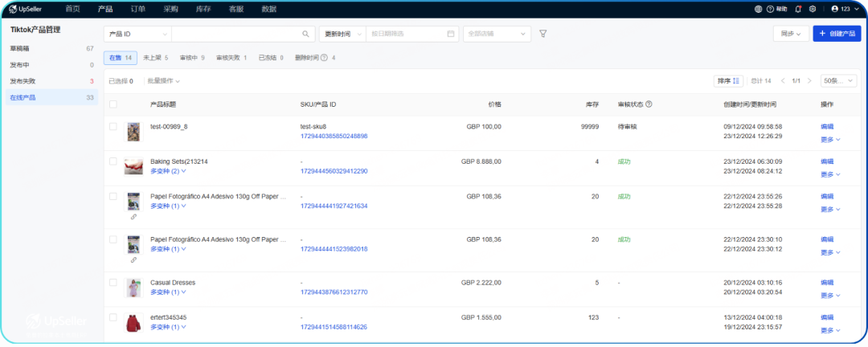The width and height of the screenshot is (868, 347).
Task: Check the select-all checkbox in table header
Action: tap(113, 104)
